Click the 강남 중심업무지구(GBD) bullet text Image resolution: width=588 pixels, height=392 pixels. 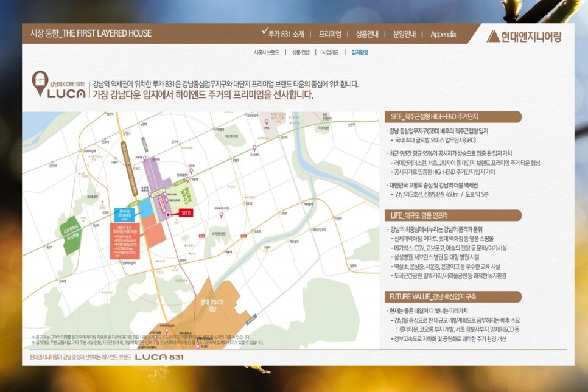(x=439, y=131)
